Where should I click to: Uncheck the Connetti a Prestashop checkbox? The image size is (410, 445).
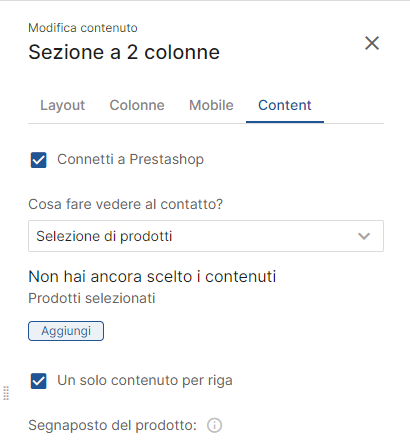tap(39, 160)
